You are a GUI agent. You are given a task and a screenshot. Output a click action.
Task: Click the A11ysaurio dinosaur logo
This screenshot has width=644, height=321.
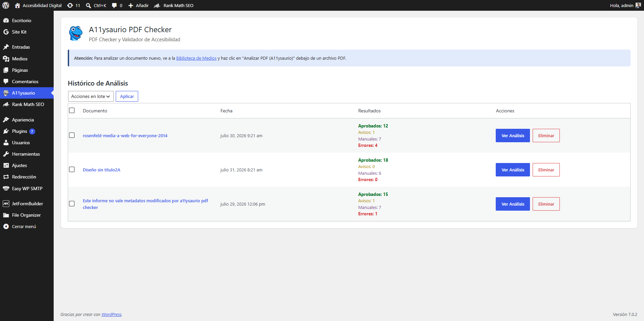click(x=76, y=33)
